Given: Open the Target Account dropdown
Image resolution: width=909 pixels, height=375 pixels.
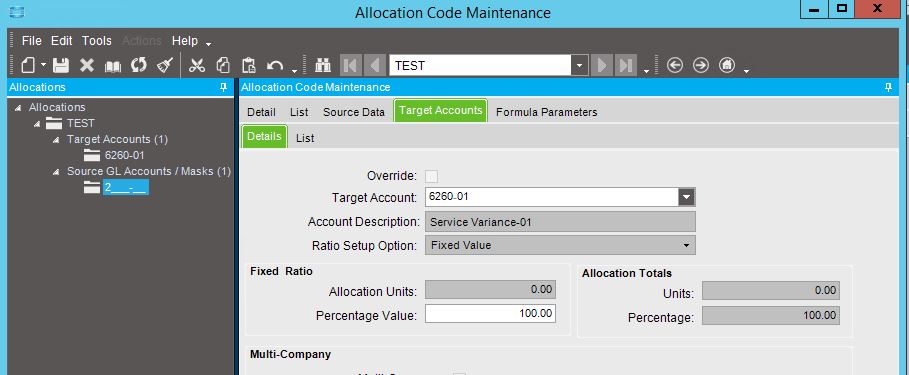Looking at the screenshot, I should pyautogui.click(x=686, y=197).
